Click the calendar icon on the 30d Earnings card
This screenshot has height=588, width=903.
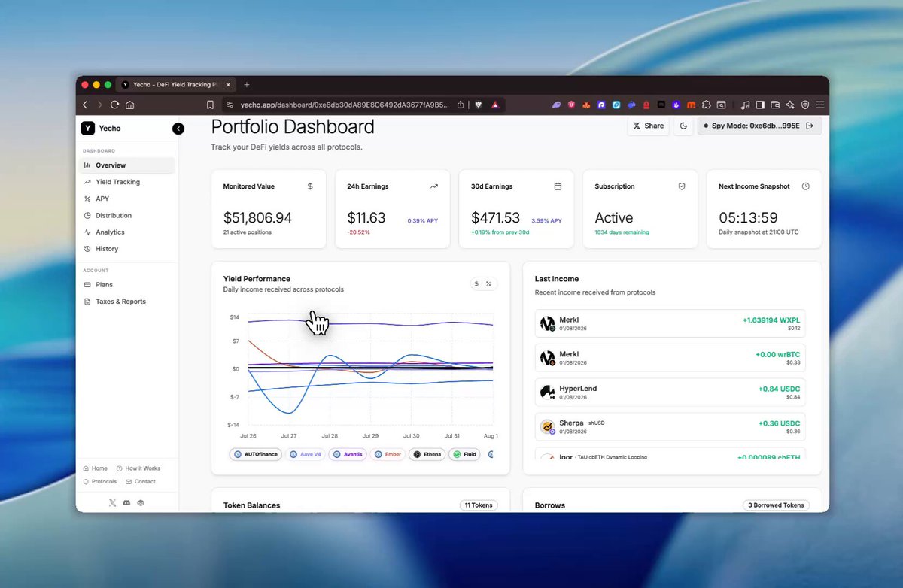coord(558,186)
